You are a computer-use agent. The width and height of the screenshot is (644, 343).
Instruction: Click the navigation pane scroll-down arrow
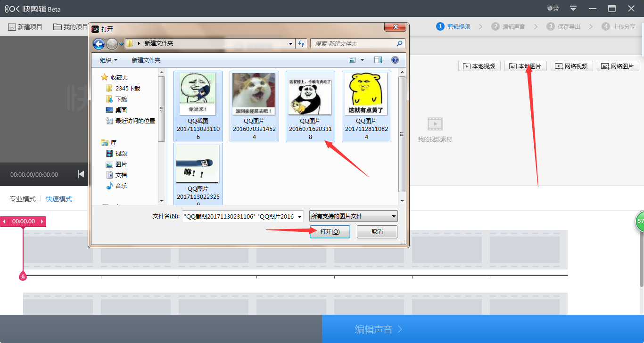pos(162,201)
